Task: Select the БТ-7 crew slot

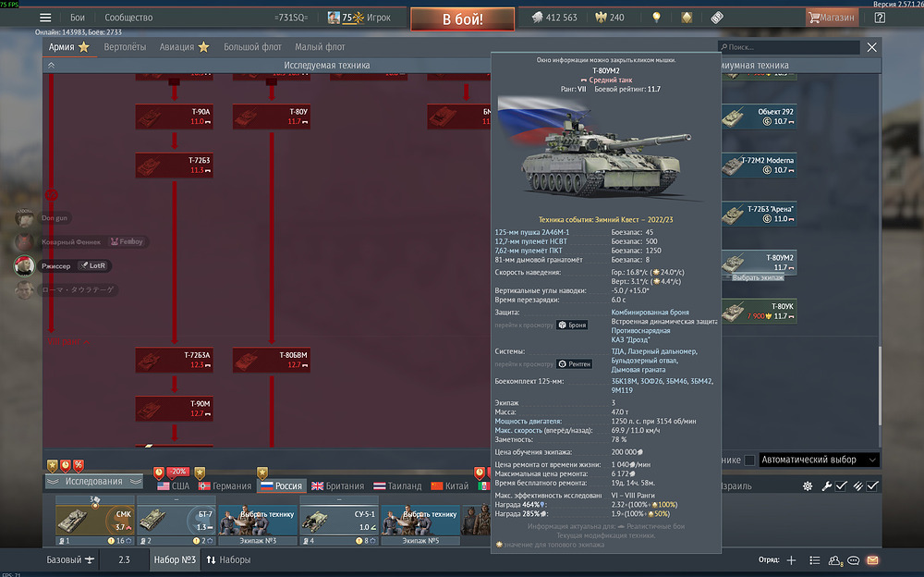Action: pyautogui.click(x=176, y=521)
